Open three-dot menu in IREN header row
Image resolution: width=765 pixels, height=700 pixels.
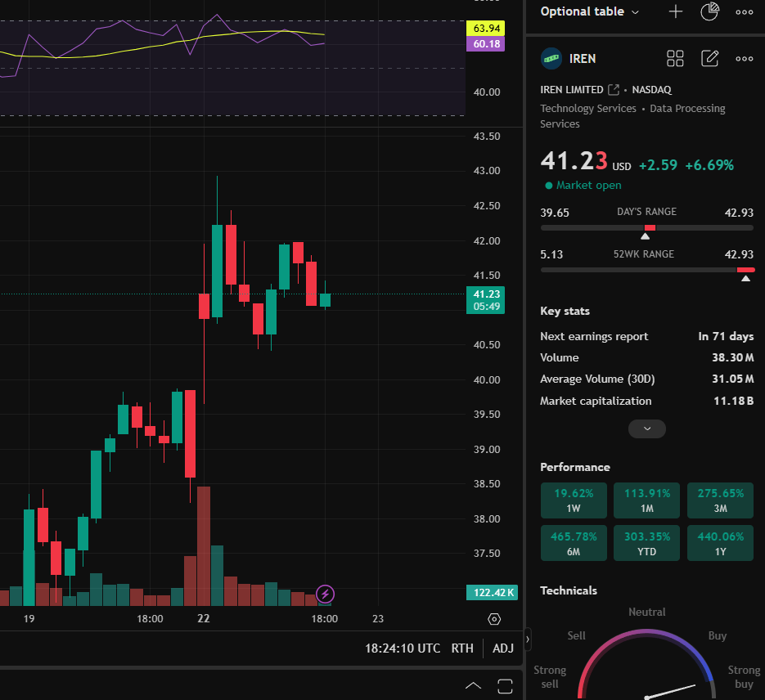coord(744,59)
